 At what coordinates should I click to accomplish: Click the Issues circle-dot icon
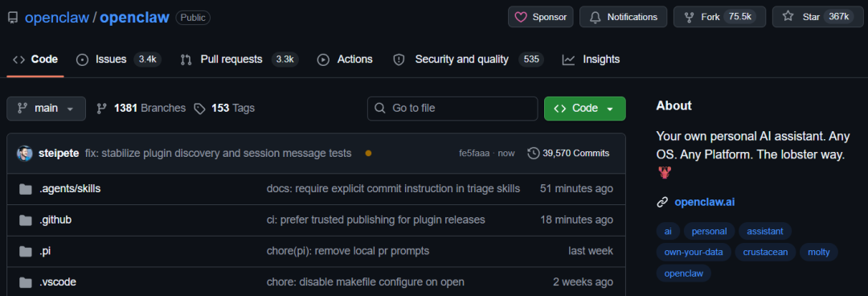click(83, 60)
